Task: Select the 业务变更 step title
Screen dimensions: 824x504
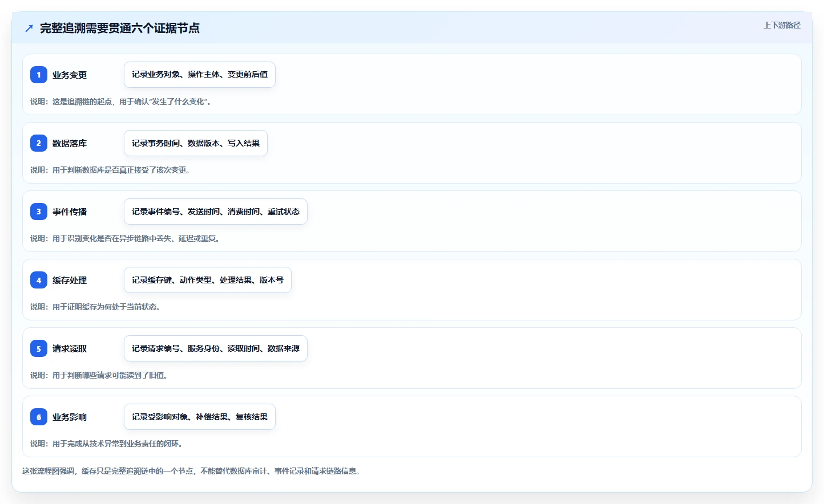Action: (70, 75)
